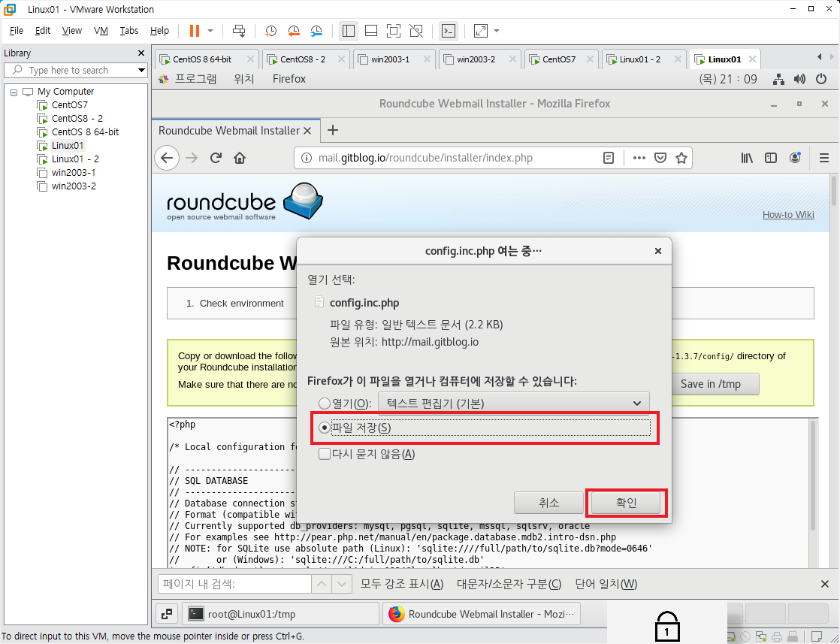840x644 pixels.
Task: Open the stretch guest dropdown arrow
Action: coord(497,31)
